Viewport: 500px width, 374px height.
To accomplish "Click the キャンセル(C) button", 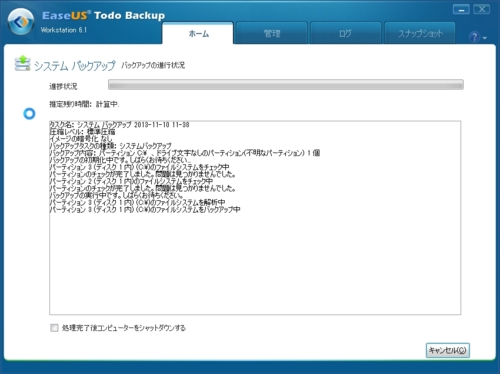I will point(448,350).
